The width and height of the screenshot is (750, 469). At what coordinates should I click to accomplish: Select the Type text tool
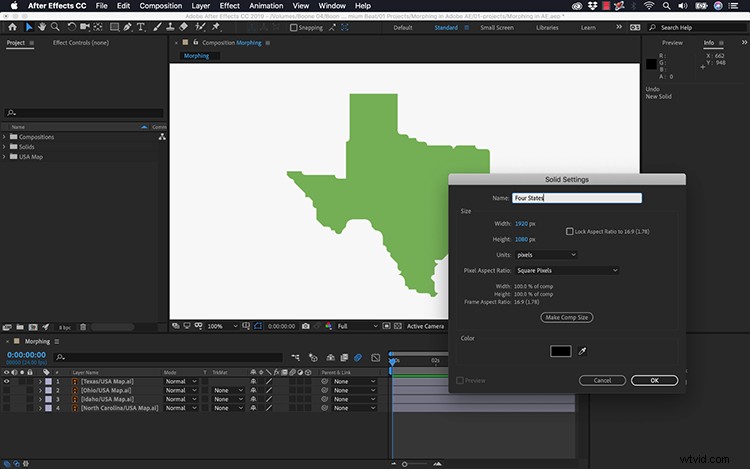[x=141, y=27]
